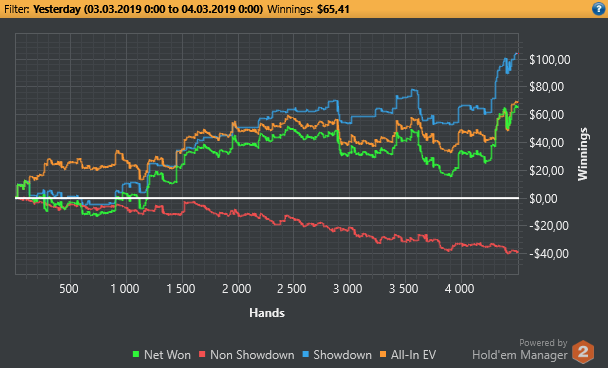Select the Showdown legend label

pos(342,355)
